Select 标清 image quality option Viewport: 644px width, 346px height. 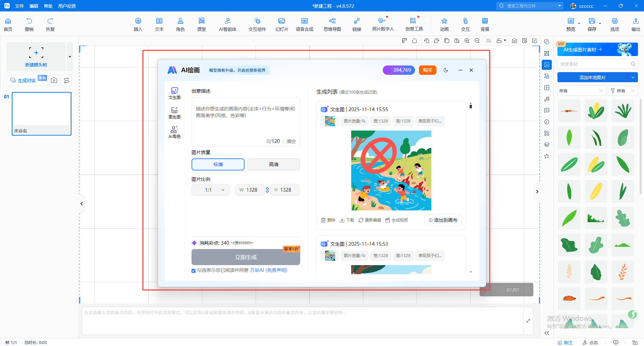click(x=218, y=164)
